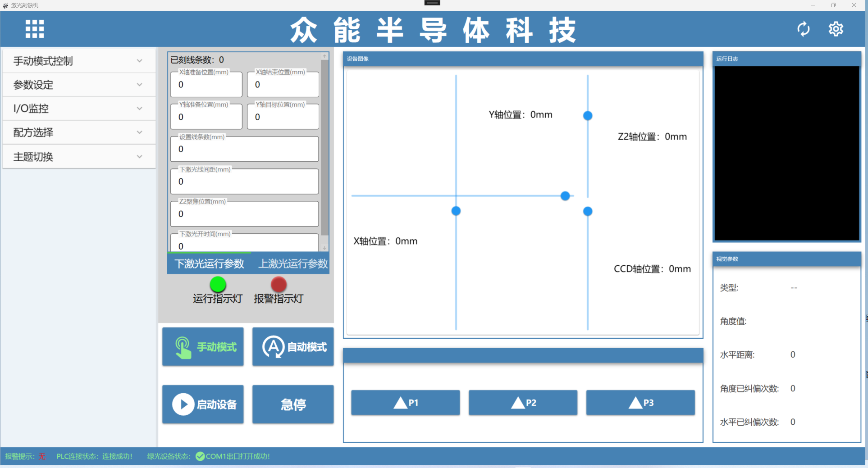Click the 启动设备 start button

coord(203,404)
